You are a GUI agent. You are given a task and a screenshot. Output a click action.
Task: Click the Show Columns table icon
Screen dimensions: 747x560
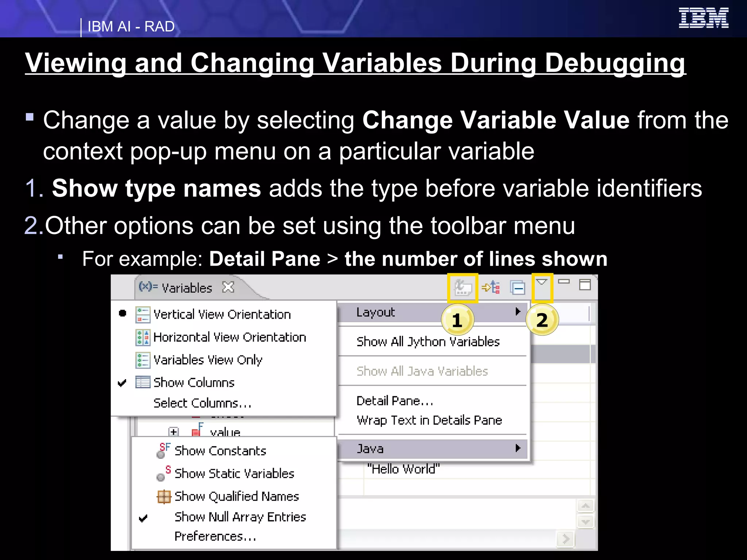(143, 382)
